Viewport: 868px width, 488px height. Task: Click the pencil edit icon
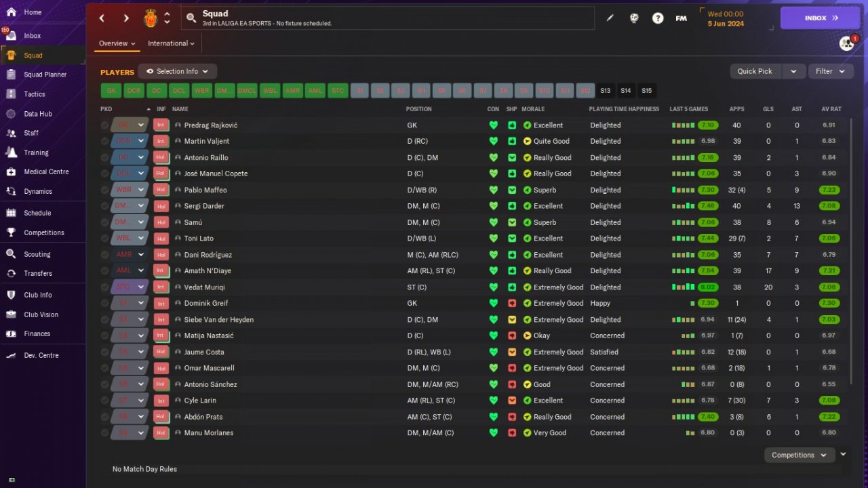pos(610,18)
